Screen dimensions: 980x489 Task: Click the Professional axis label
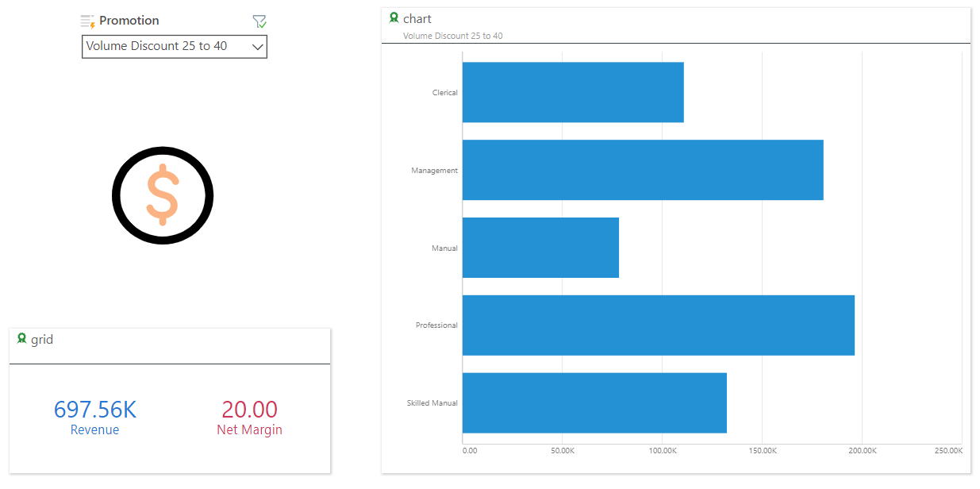[x=436, y=325]
